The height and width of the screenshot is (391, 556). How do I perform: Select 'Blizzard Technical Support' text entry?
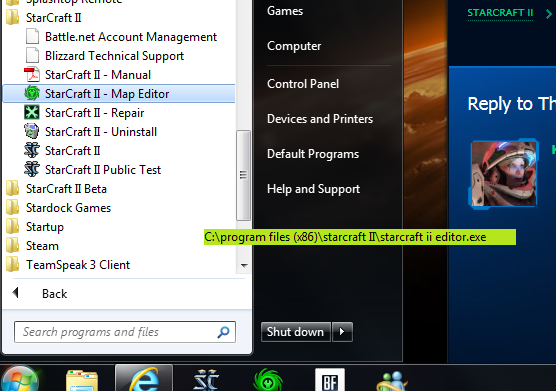tap(114, 56)
